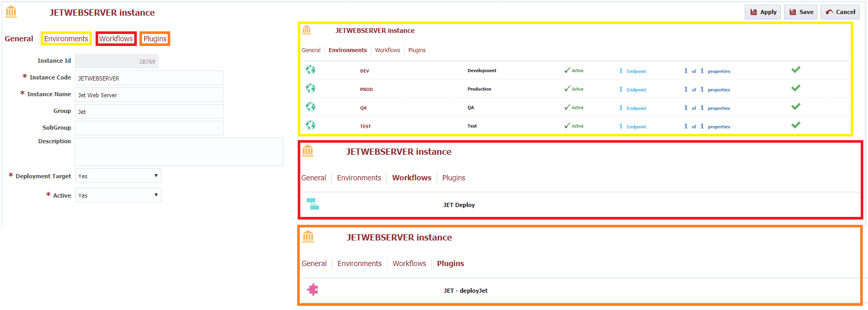
Task: Click the JET Deploy workflow icon
Action: (x=313, y=204)
